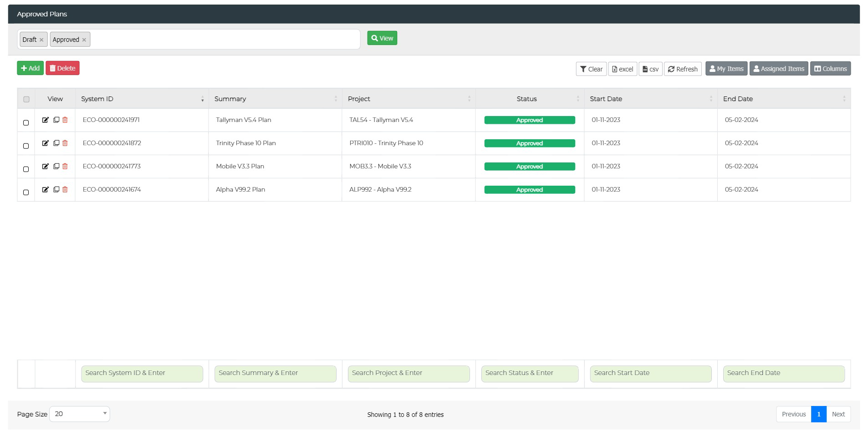Click the Approved status badge for Alpha V99.2
The height and width of the screenshot is (441, 868).
tap(530, 190)
